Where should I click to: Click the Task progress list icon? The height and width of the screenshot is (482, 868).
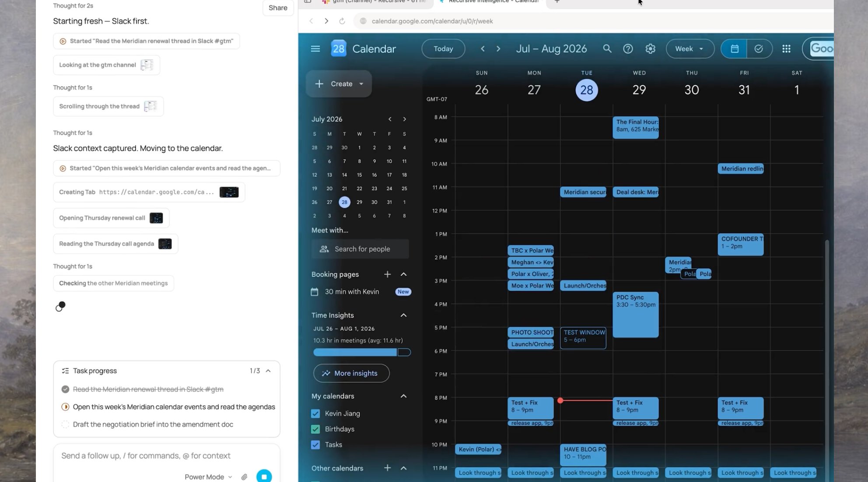[65, 370]
